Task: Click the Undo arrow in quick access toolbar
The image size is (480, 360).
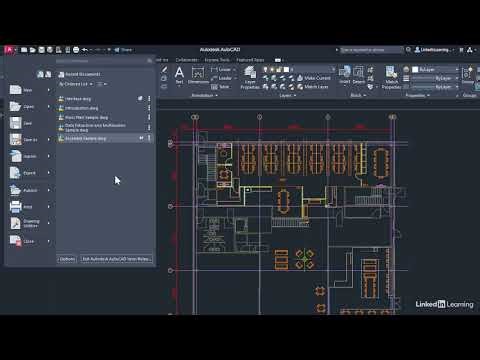Action: 85,50
